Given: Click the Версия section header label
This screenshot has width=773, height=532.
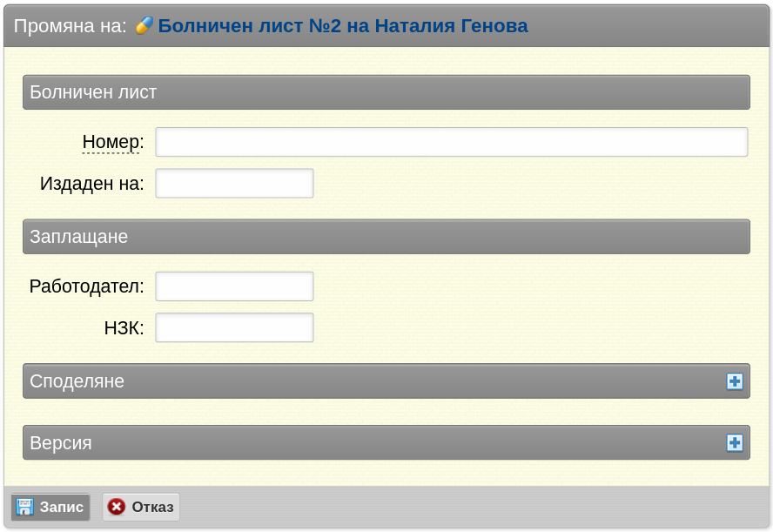Looking at the screenshot, I should click(x=61, y=443).
